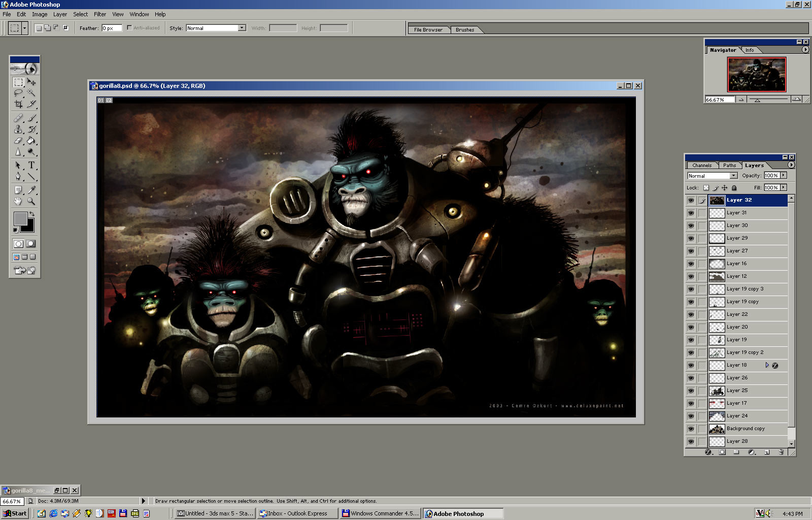The height and width of the screenshot is (520, 812).
Task: Pick the Brush tool
Action: [31, 118]
